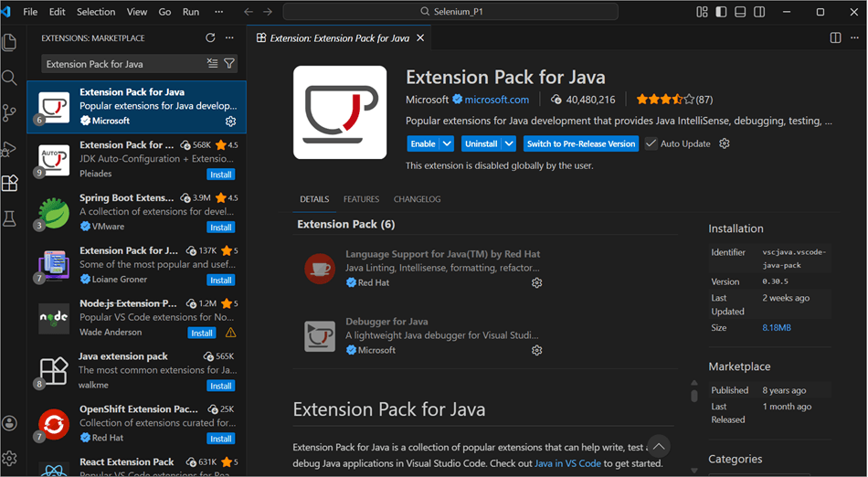This screenshot has height=477, width=868.
Task: Click the star rating with 87 reviews
Action: 674,100
